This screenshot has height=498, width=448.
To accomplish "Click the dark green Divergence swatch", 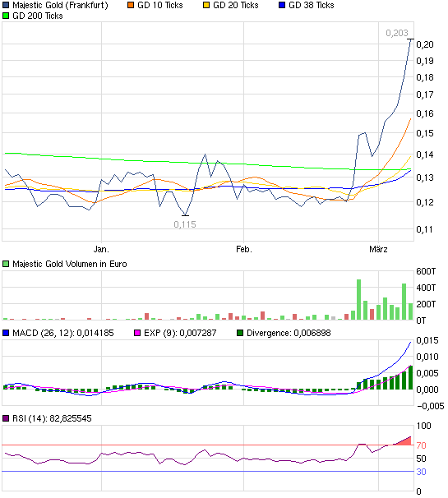I will tap(240, 333).
